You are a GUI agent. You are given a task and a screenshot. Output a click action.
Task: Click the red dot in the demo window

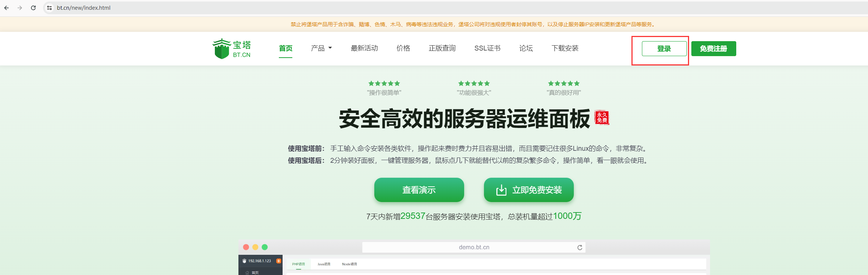[246, 247]
